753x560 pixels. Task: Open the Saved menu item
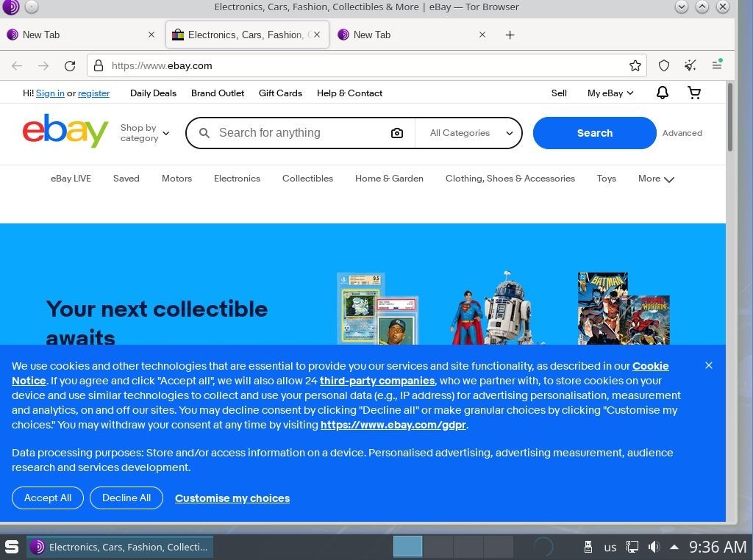[126, 179]
